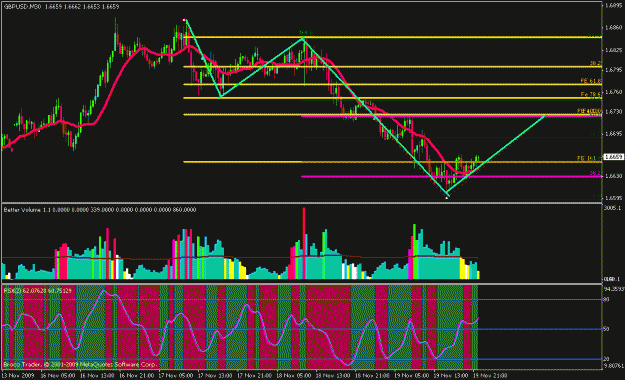Select the FE 161.8 Fibonacci level label
625x380 pixels.
[x=589, y=158]
